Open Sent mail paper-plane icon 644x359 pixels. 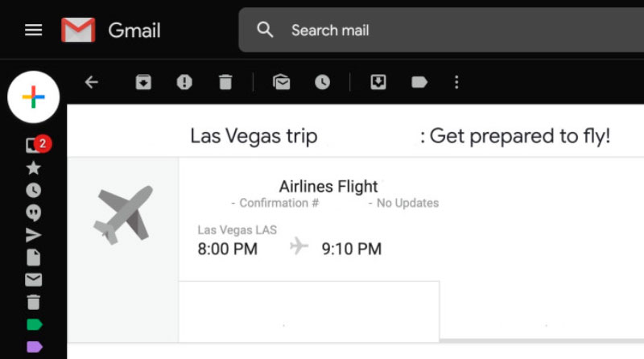point(33,235)
